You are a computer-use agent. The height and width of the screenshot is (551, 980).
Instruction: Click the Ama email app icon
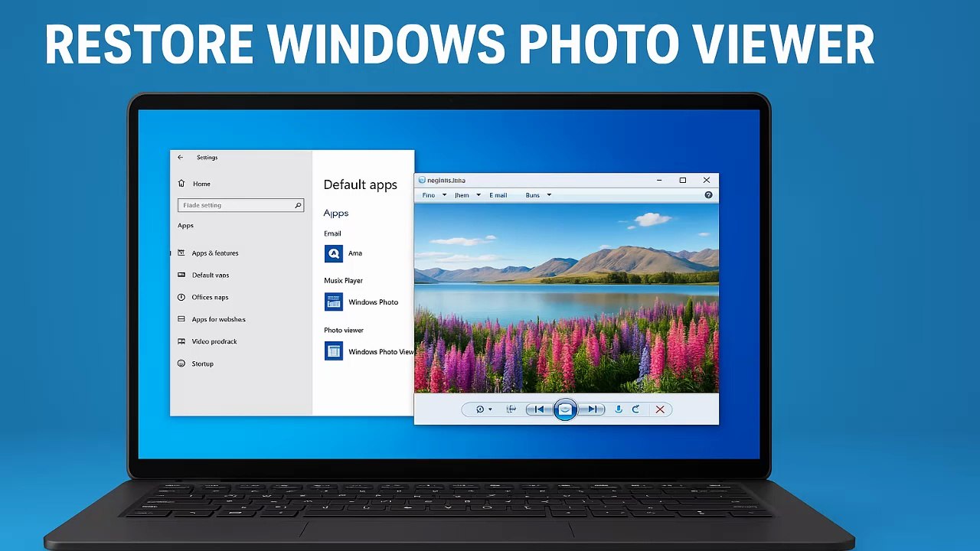click(334, 253)
